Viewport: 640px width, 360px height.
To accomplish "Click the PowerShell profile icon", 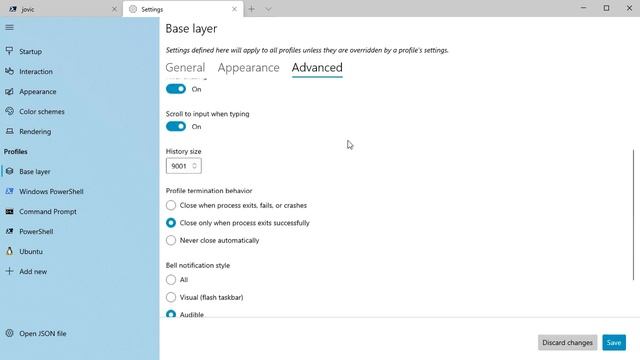I will coord(9,231).
